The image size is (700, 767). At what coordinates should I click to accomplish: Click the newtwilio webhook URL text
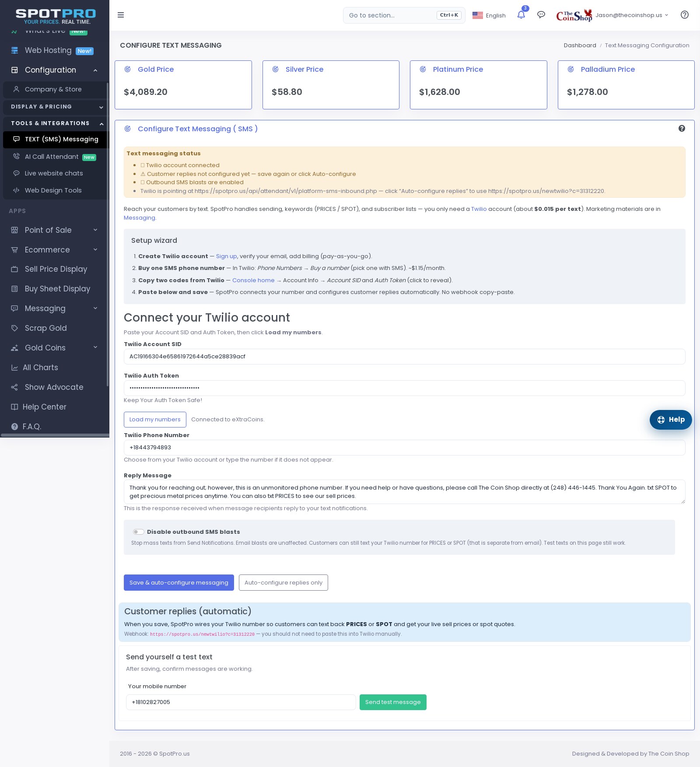click(202, 634)
